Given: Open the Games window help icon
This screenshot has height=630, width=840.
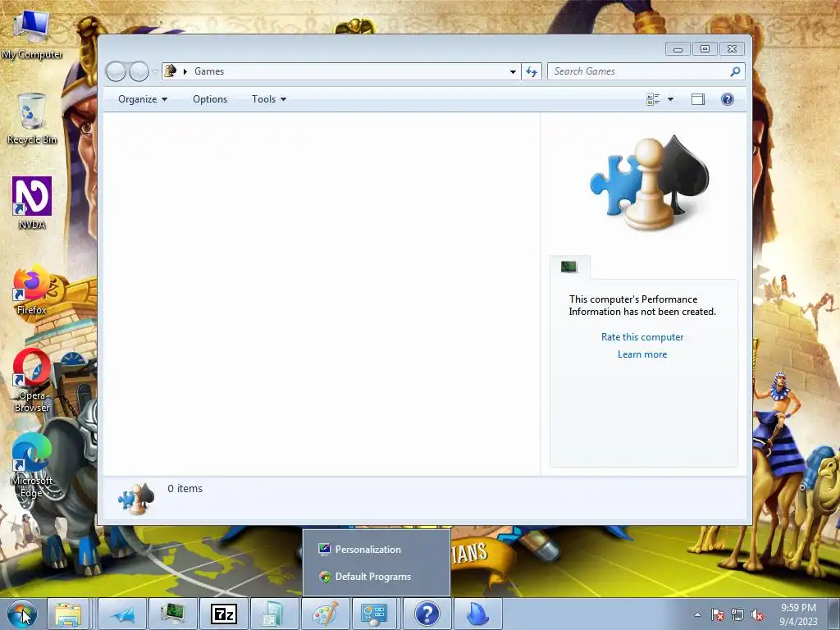Looking at the screenshot, I should pos(727,99).
